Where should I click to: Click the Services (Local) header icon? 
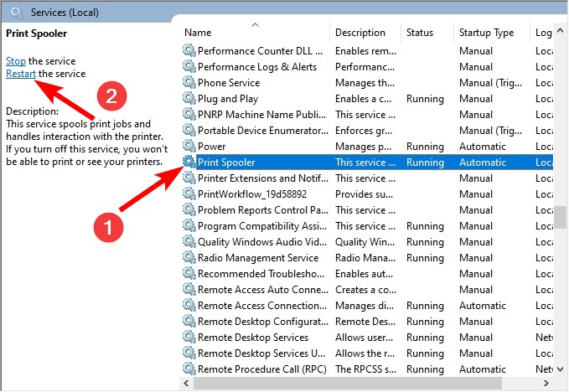click(x=17, y=13)
